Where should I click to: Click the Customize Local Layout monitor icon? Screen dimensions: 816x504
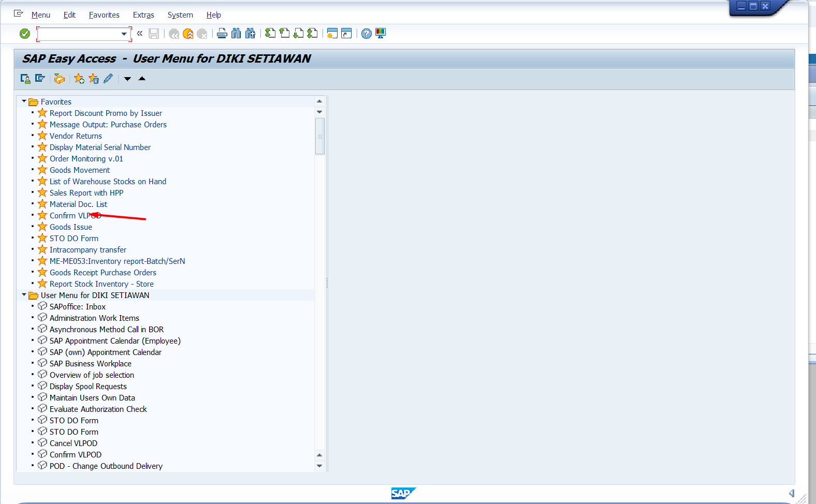pyautogui.click(x=381, y=34)
